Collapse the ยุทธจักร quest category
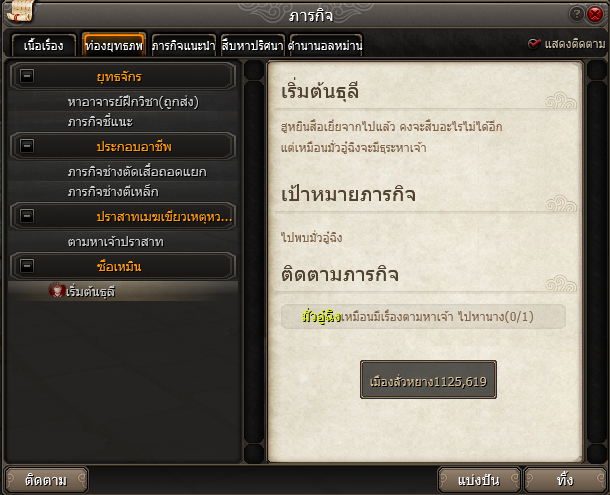The width and height of the screenshot is (610, 495). (27, 76)
